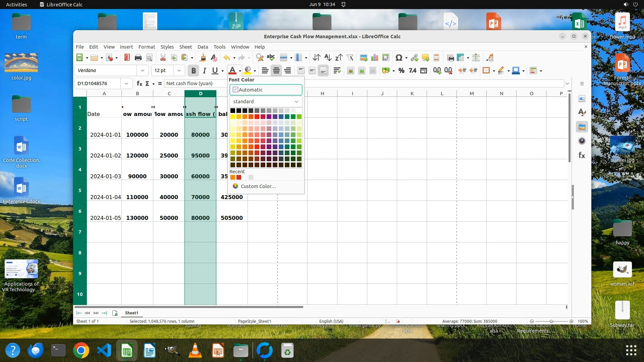Screen dimensions: 644x362
Task: Toggle the Wrap Text button
Action: coord(337,70)
